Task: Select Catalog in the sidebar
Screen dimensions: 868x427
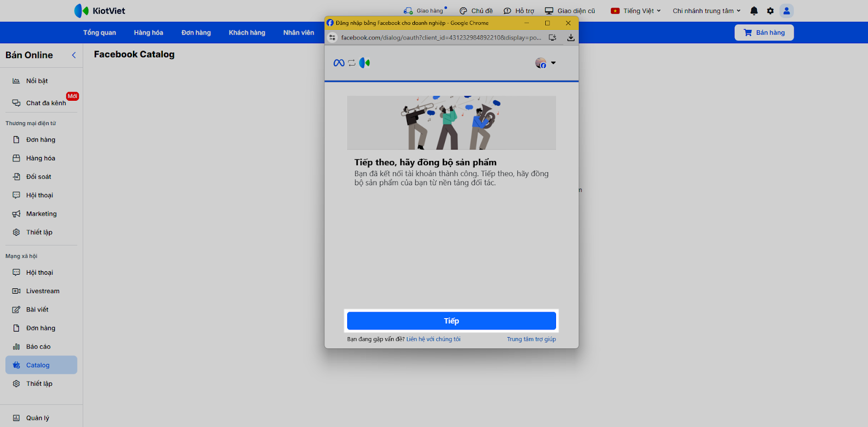Action: click(41, 365)
